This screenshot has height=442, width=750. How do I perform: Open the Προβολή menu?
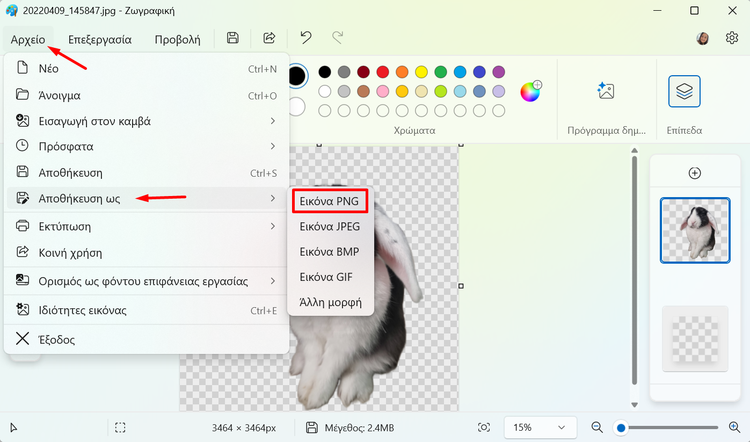click(x=177, y=39)
